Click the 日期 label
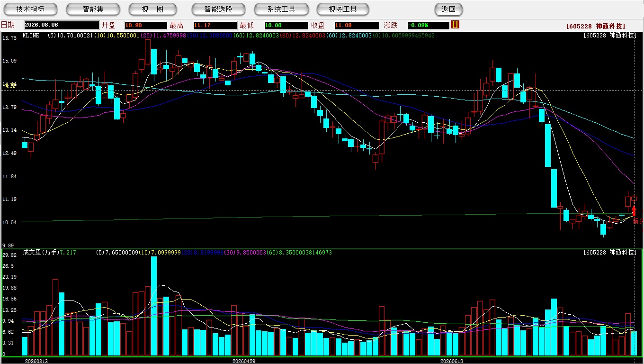 (8, 25)
